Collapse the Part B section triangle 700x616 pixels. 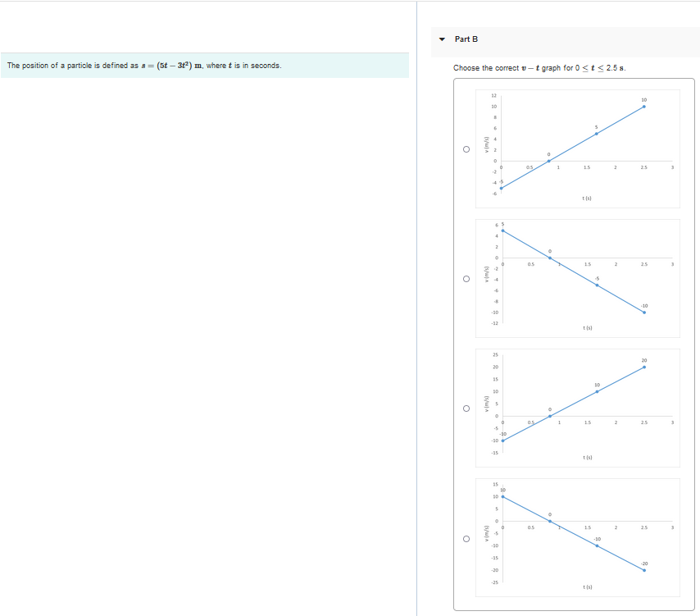[442, 39]
